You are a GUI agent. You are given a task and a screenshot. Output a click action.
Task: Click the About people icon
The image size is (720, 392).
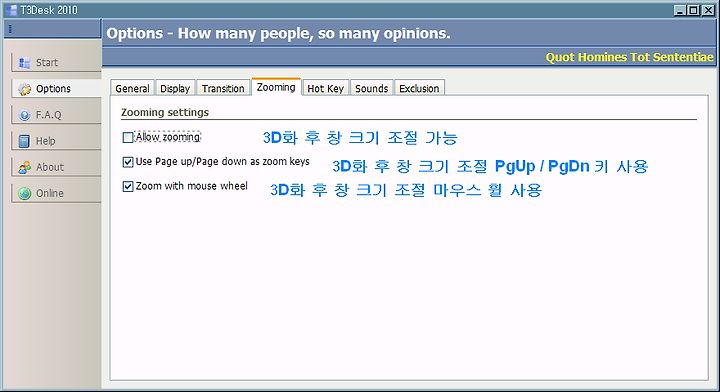24,167
